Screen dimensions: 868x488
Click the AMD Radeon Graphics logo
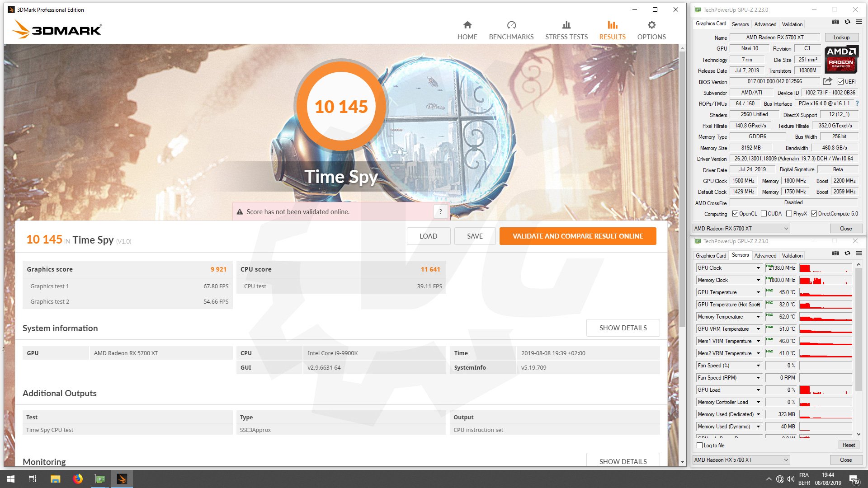tap(841, 59)
